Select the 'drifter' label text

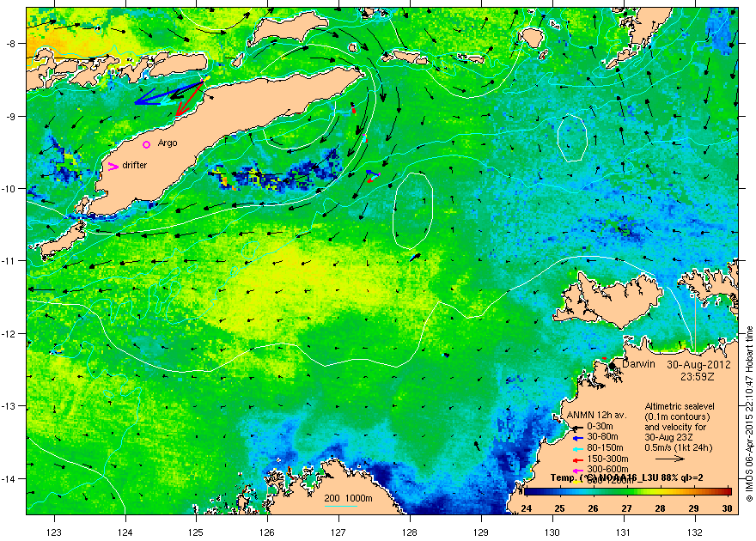(x=134, y=165)
